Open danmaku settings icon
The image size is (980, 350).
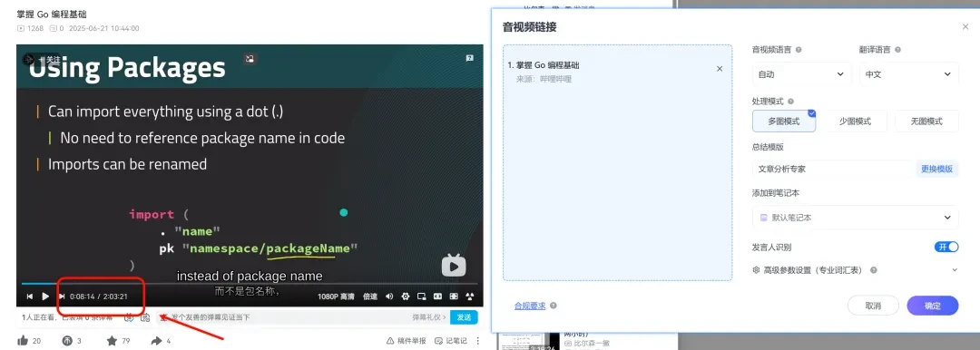pos(145,317)
